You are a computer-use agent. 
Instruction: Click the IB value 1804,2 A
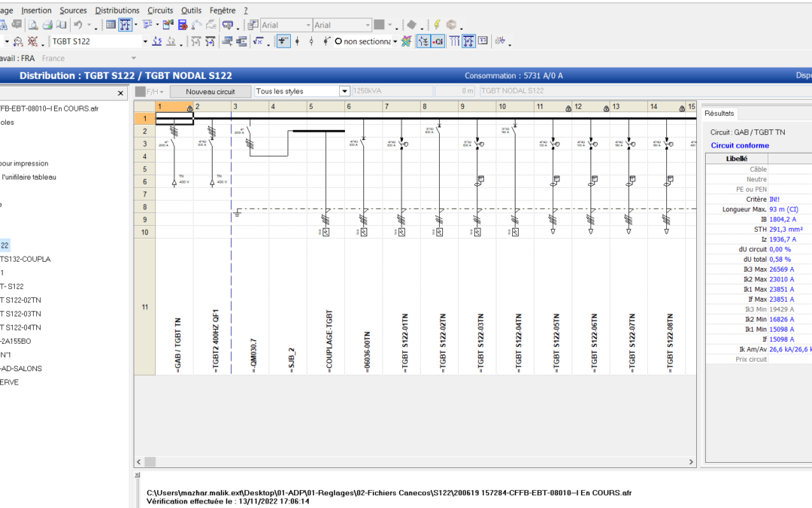tap(783, 219)
